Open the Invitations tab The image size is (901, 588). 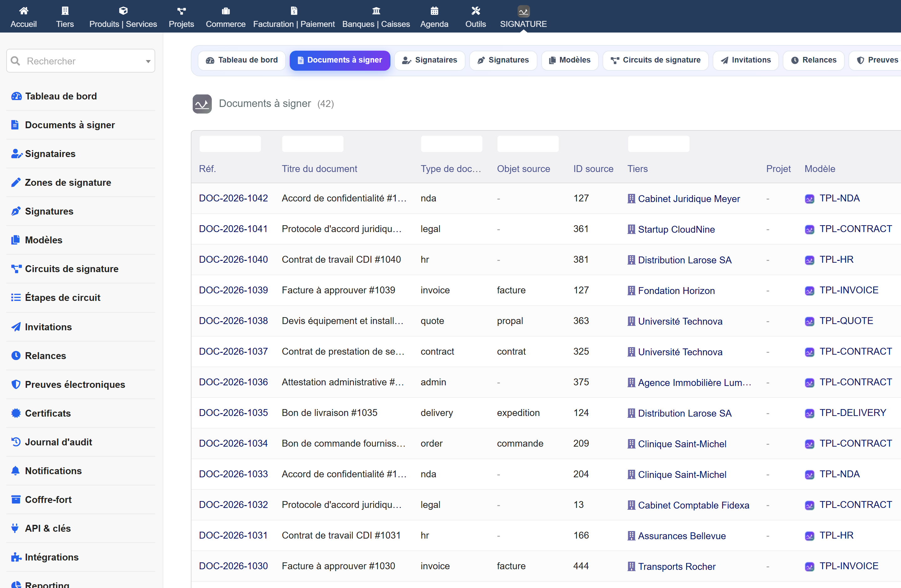(x=746, y=60)
